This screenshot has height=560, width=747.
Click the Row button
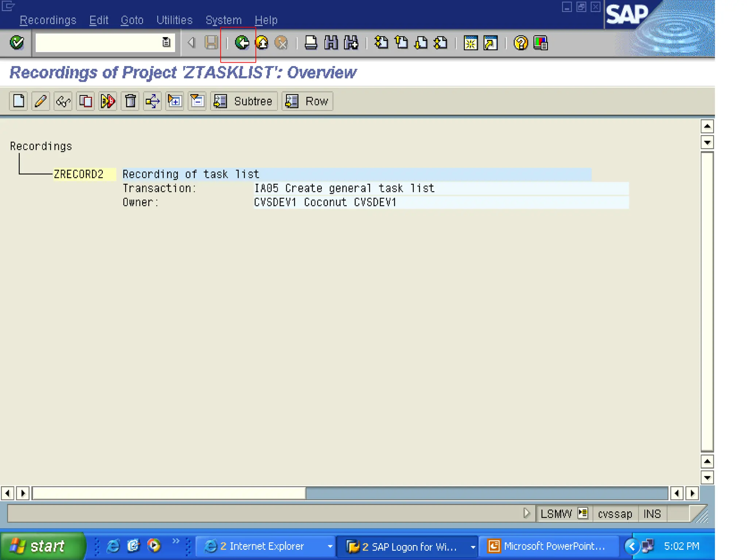(307, 101)
